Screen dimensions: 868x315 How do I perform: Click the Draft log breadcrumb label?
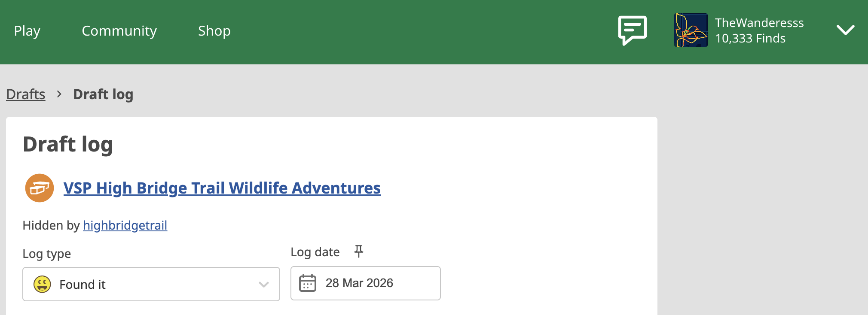tap(103, 94)
